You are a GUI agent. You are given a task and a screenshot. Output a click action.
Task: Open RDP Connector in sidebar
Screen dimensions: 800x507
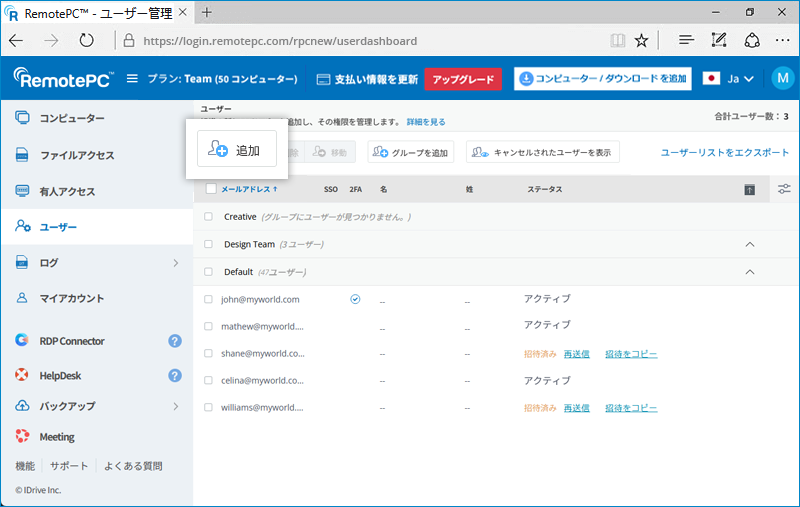[72, 341]
